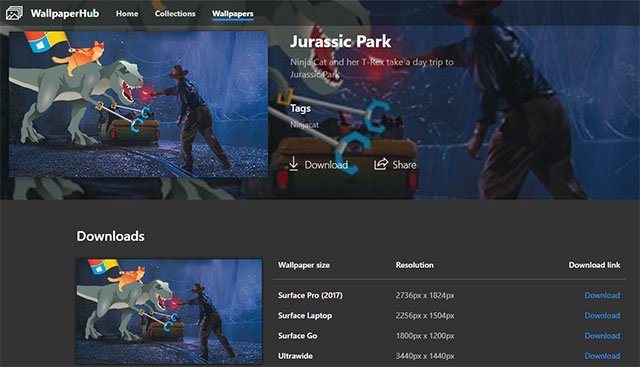
Task: Click the WallpaperHub logo icon
Action: coord(14,13)
